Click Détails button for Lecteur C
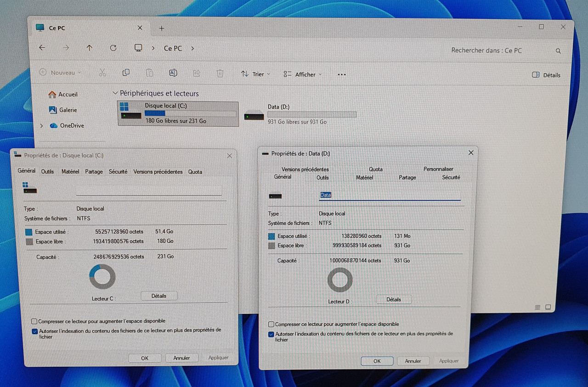This screenshot has width=588, height=387. coord(159,296)
